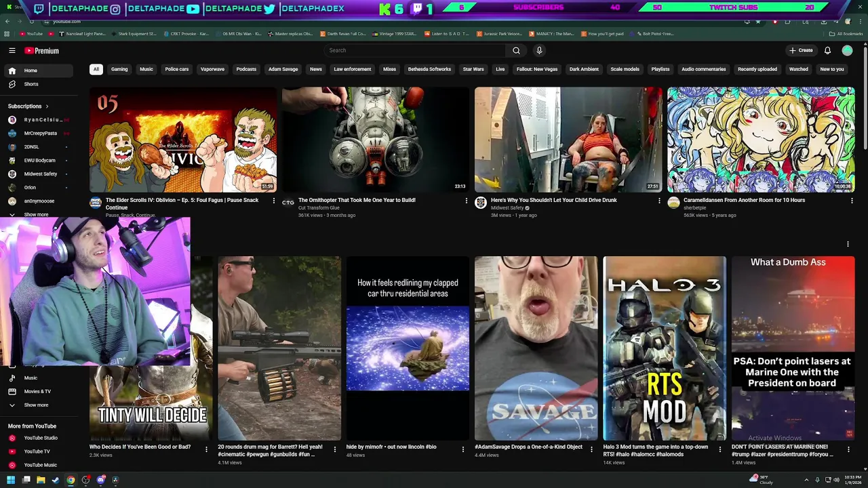
Task: Open options menu for Child Drive Drunk video
Action: coord(659,201)
